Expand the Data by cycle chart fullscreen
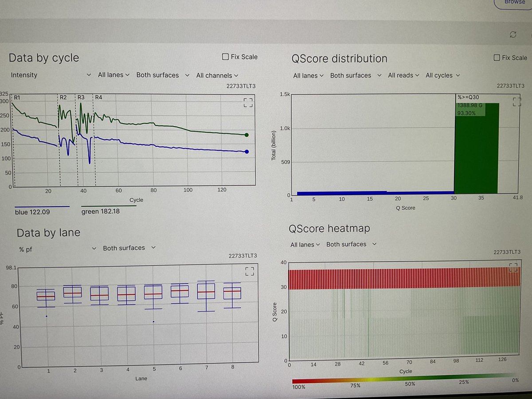The height and width of the screenshot is (399, 532). 248,103
